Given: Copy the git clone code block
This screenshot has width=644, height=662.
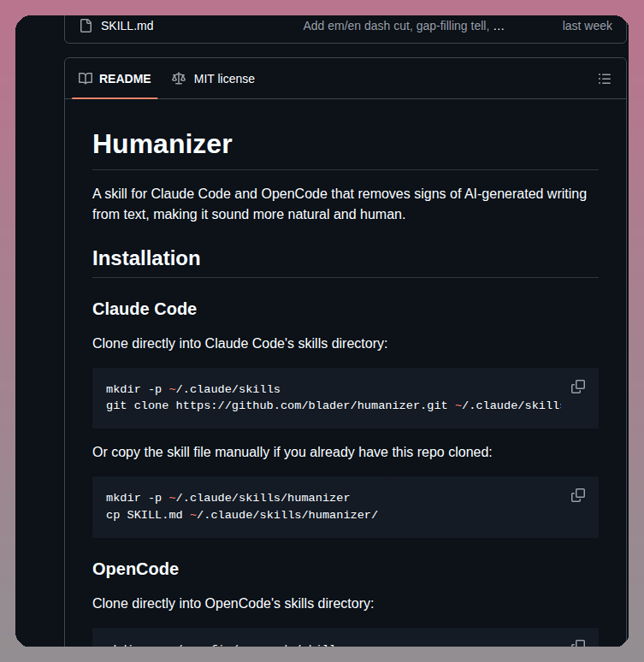Looking at the screenshot, I should tap(578, 387).
